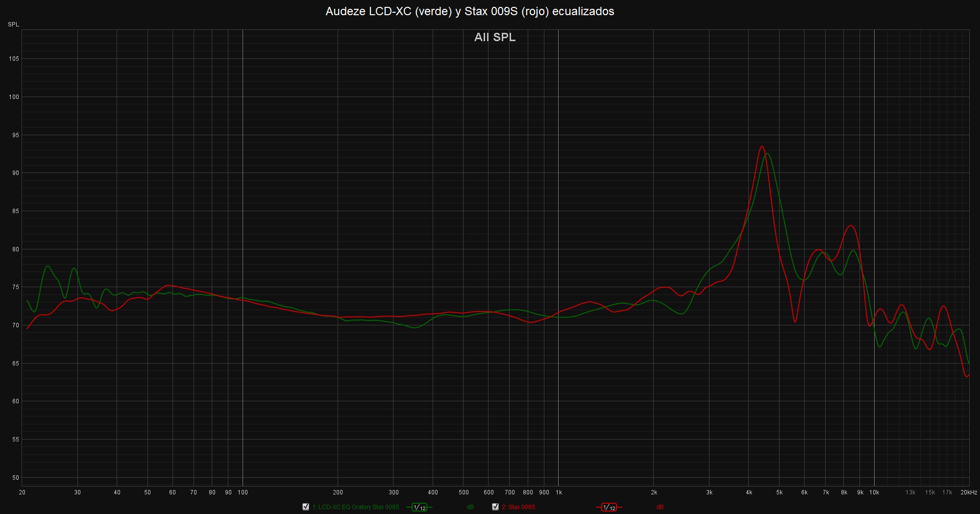Click the 100 label on frequency axis

click(243, 492)
